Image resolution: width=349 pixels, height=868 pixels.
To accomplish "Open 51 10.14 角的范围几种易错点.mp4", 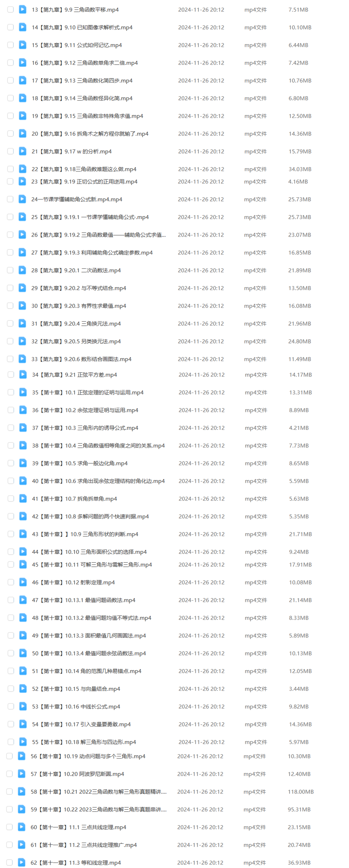I will (x=86, y=671).
